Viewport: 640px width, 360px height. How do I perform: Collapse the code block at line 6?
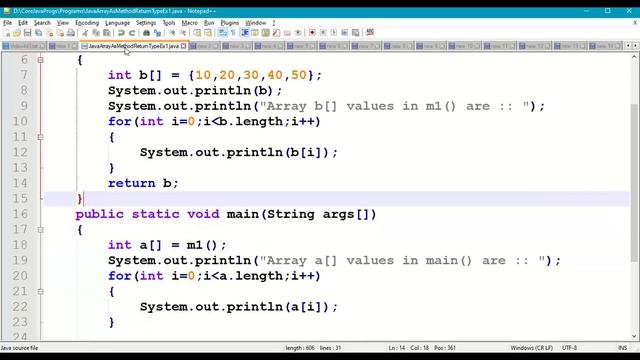click(x=40, y=60)
